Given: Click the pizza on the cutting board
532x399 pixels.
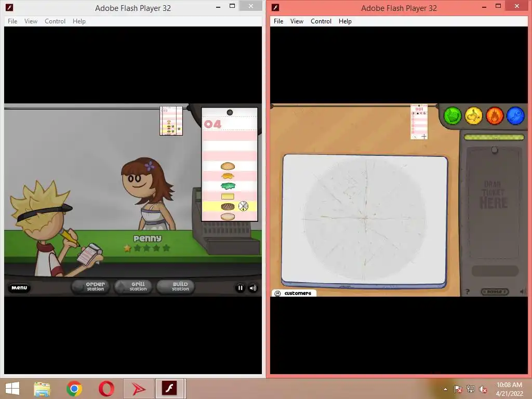Looking at the screenshot, I should coord(365,219).
